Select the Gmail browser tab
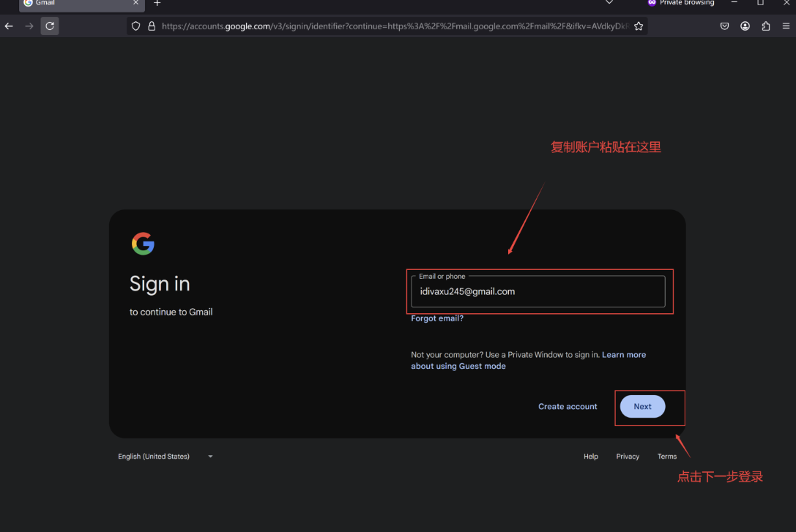The height and width of the screenshot is (532, 796). point(73,3)
